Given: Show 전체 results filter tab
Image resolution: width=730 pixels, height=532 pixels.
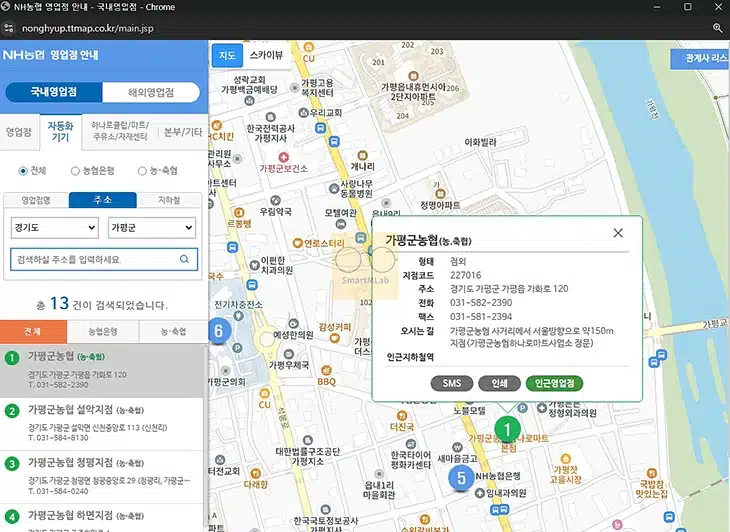Looking at the screenshot, I should (33, 331).
